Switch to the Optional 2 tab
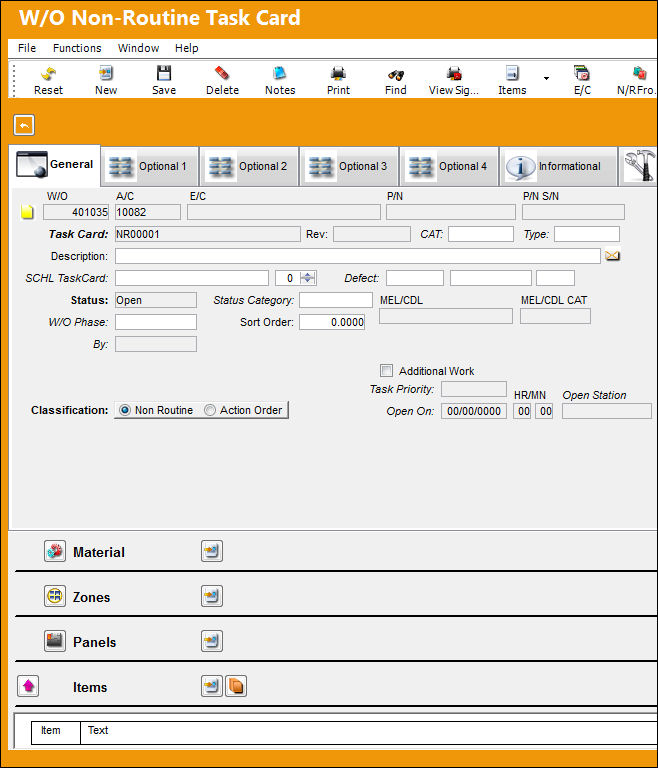This screenshot has height=768, width=658. tap(250, 167)
